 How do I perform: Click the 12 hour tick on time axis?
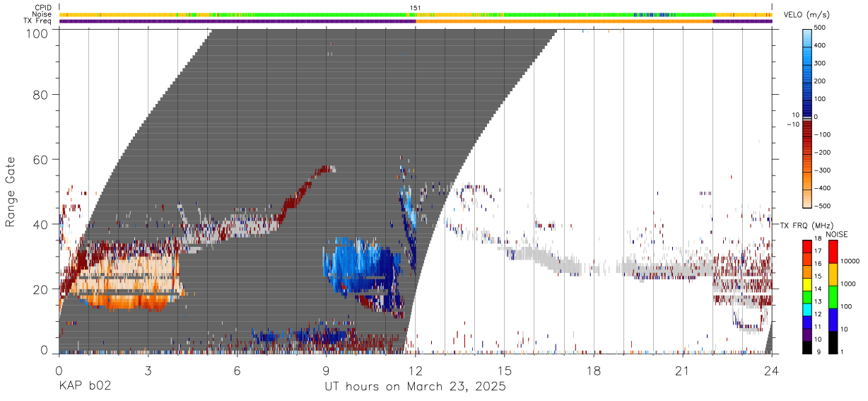coord(416,371)
